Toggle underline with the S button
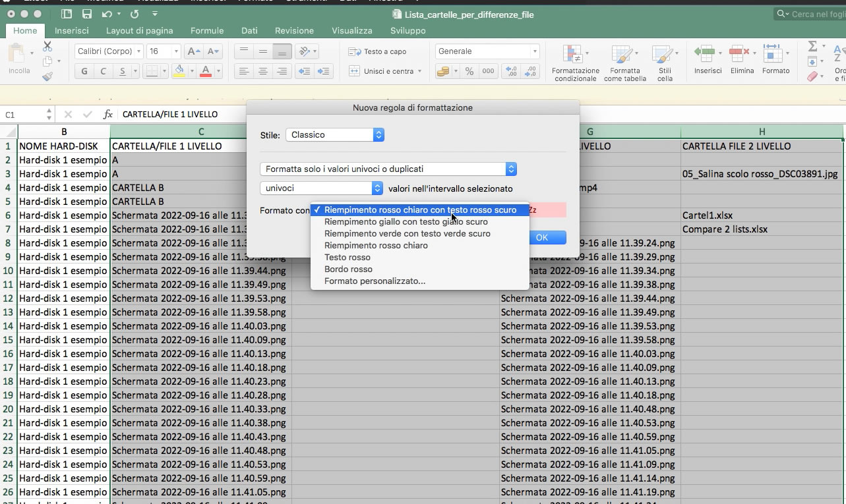This screenshot has width=846, height=504. 123,71
